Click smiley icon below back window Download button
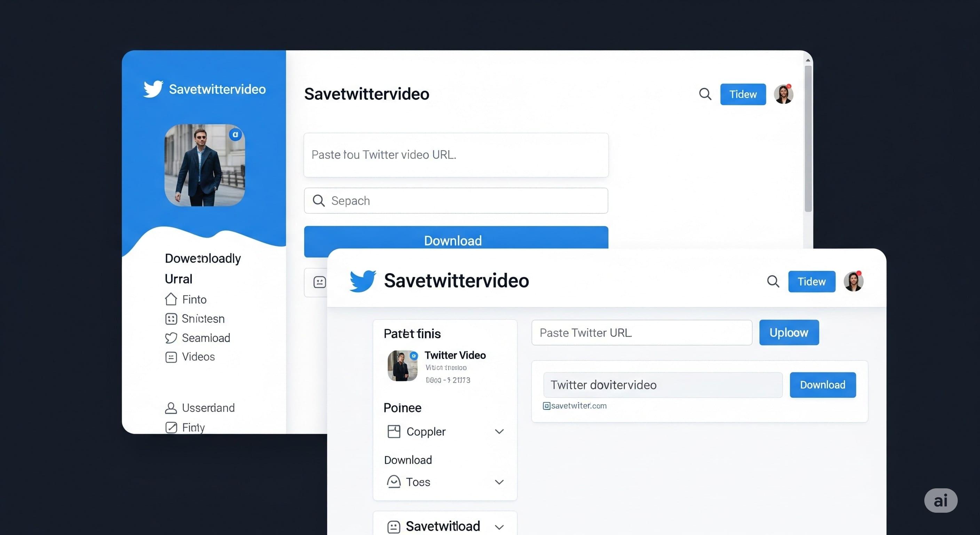This screenshot has width=980, height=535. click(x=319, y=282)
